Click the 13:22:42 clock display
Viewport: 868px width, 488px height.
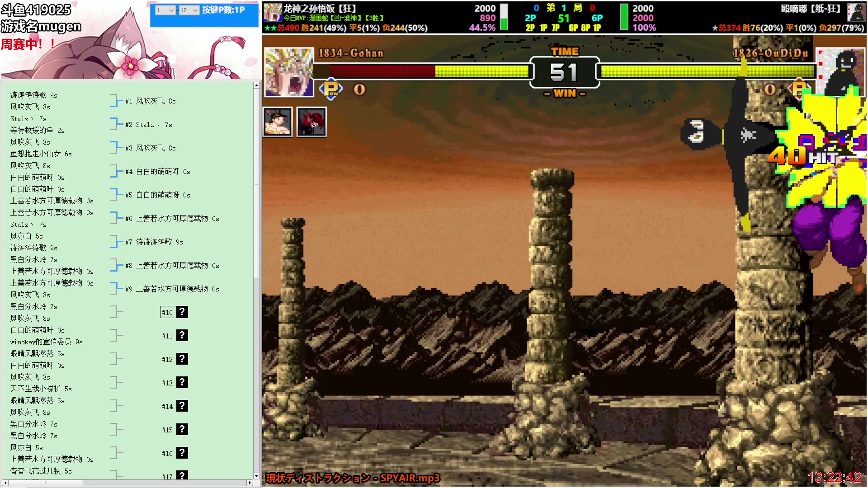(835, 478)
